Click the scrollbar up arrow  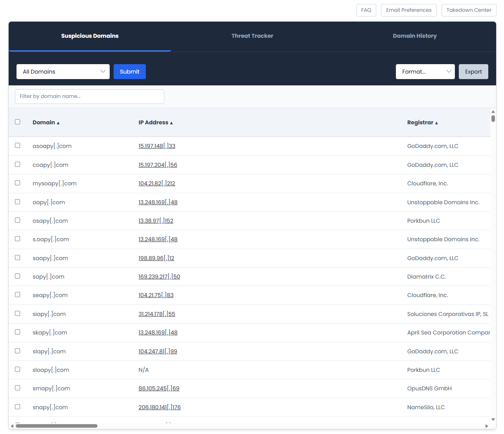pyautogui.click(x=493, y=111)
